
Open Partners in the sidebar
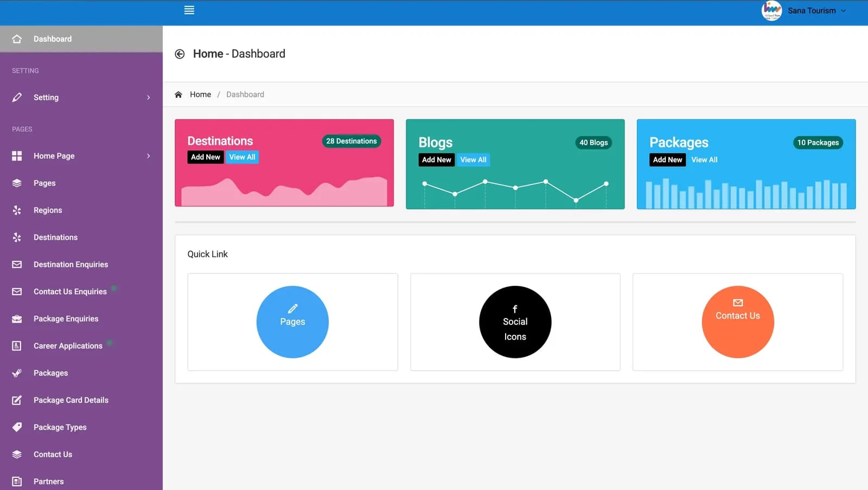tap(81, 481)
